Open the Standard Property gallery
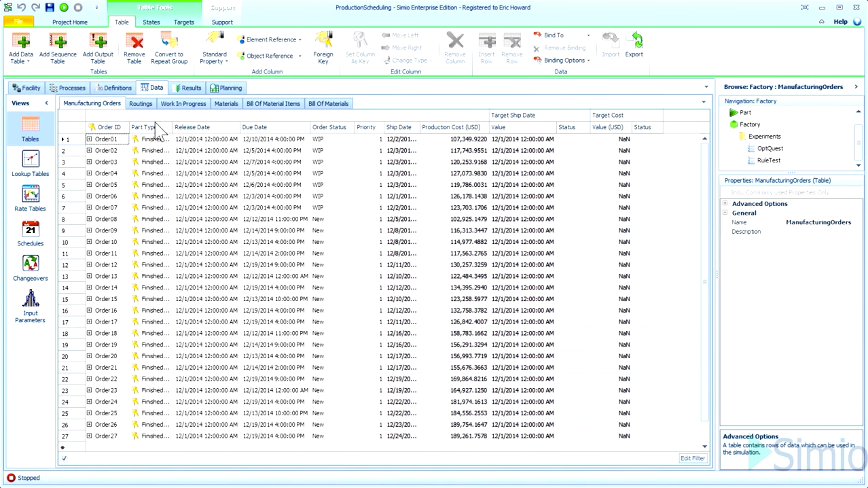Image resolution: width=868 pixels, height=488 pixels. click(215, 48)
